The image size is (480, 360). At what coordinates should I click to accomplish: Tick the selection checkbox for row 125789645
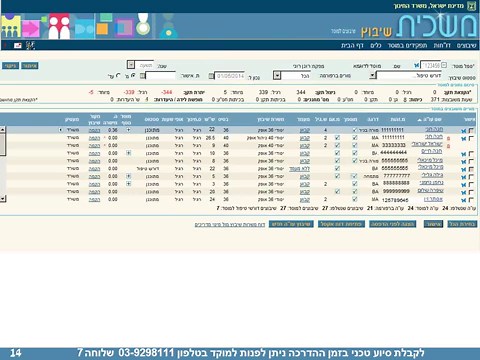click(x=471, y=200)
